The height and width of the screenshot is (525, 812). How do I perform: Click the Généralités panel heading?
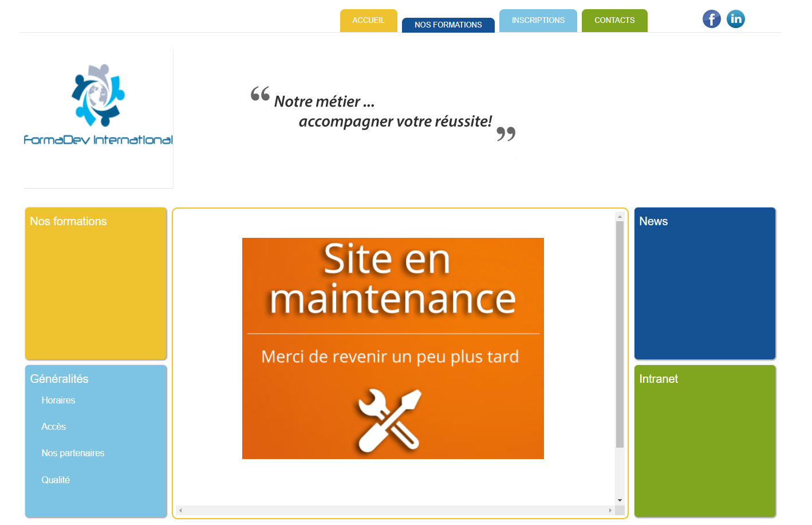59,379
